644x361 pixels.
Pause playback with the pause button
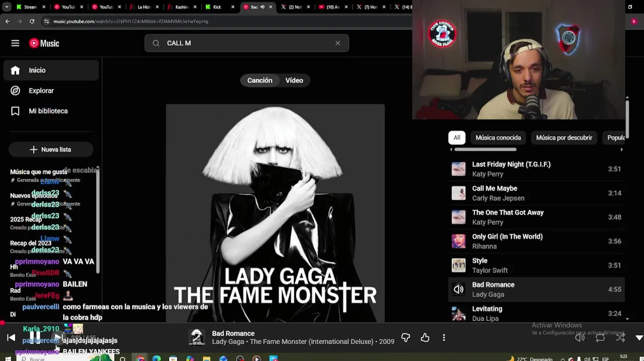(35, 337)
